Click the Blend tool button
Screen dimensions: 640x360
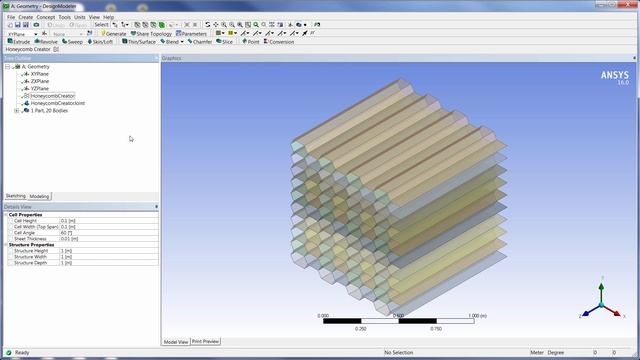169,42
